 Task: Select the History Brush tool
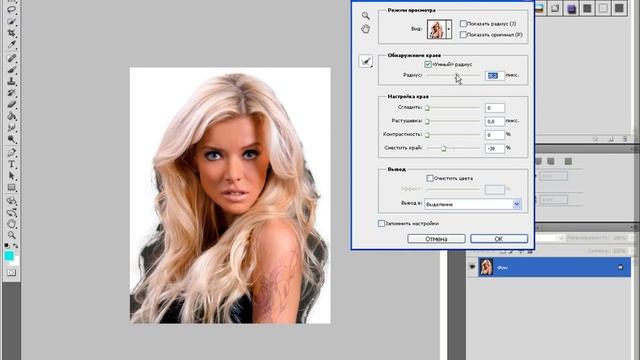point(11,93)
